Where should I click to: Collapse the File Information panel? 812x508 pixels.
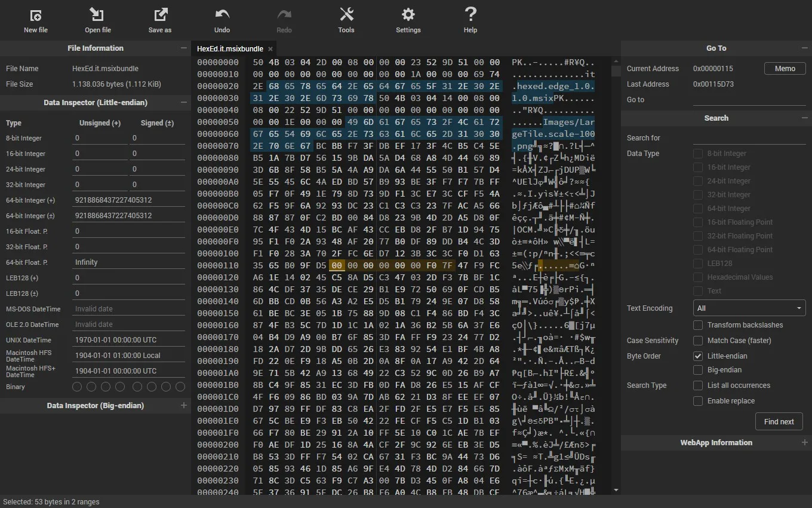point(183,48)
